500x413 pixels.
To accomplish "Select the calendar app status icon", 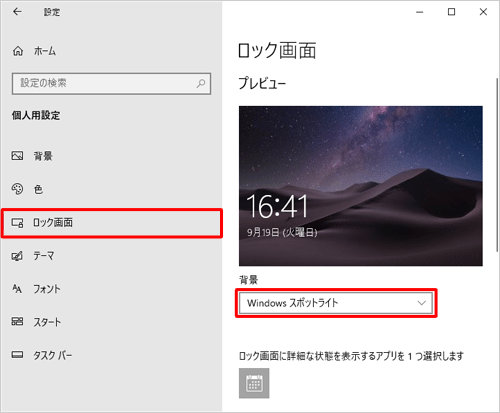I will [x=254, y=383].
